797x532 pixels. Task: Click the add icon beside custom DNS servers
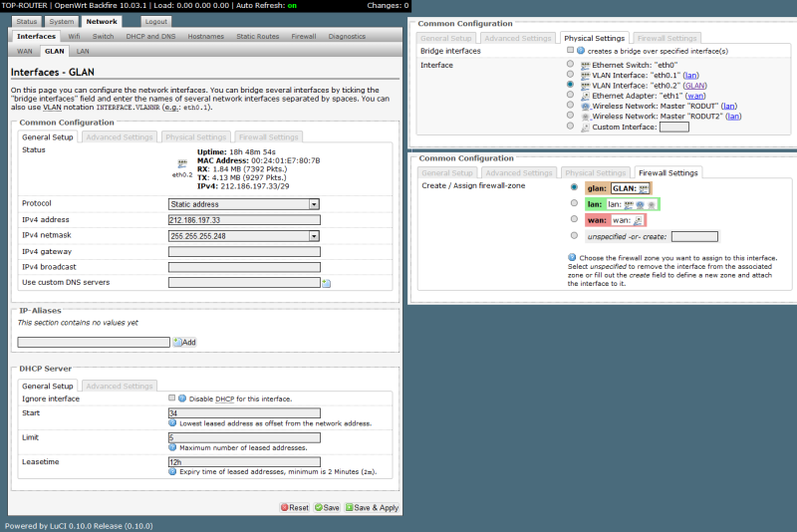(x=326, y=283)
